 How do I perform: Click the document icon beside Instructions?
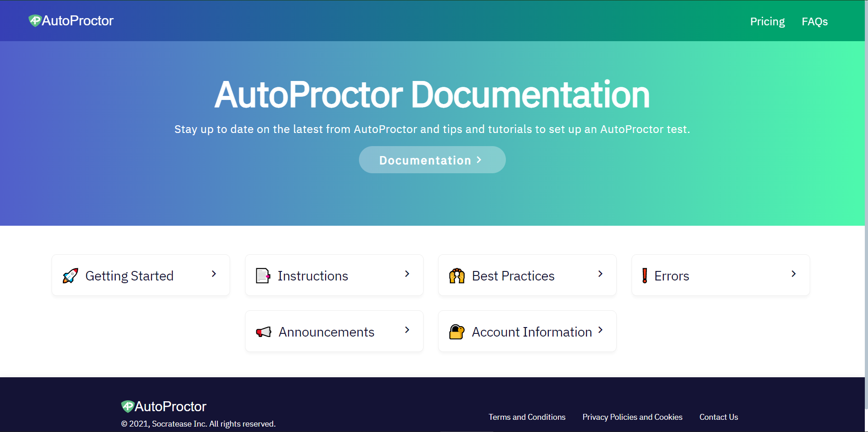point(263,275)
